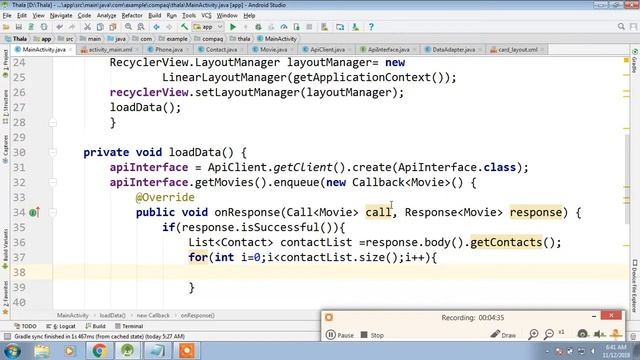Viewport: 640px width, 360px height.
Task: Click the Debug app bug icon
Action: pyautogui.click(x=258, y=27)
